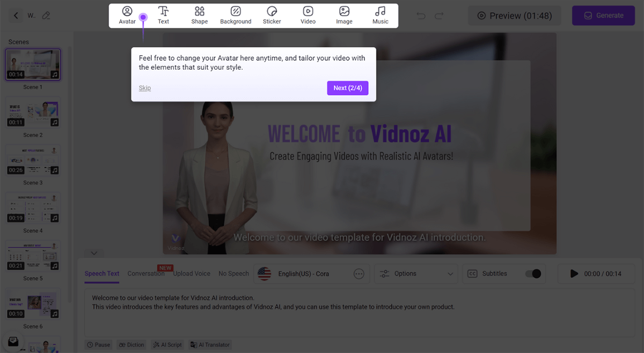
Task: Select the Text tool
Action: point(163,16)
